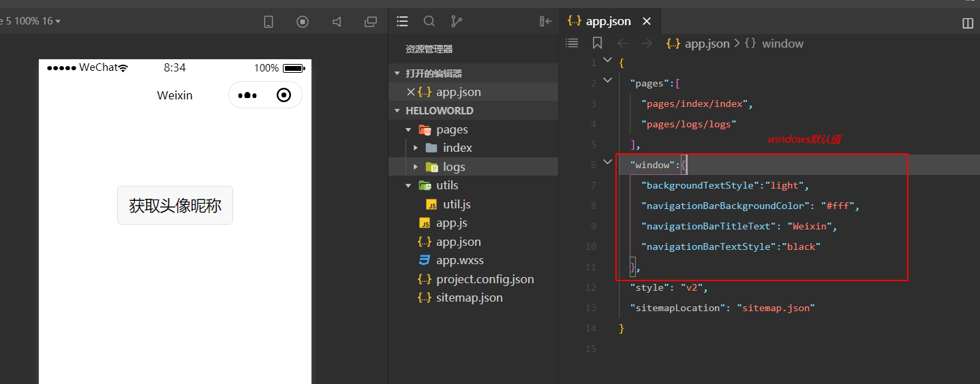Select the app.json editor tab
980x384 pixels.
pyautogui.click(x=610, y=21)
